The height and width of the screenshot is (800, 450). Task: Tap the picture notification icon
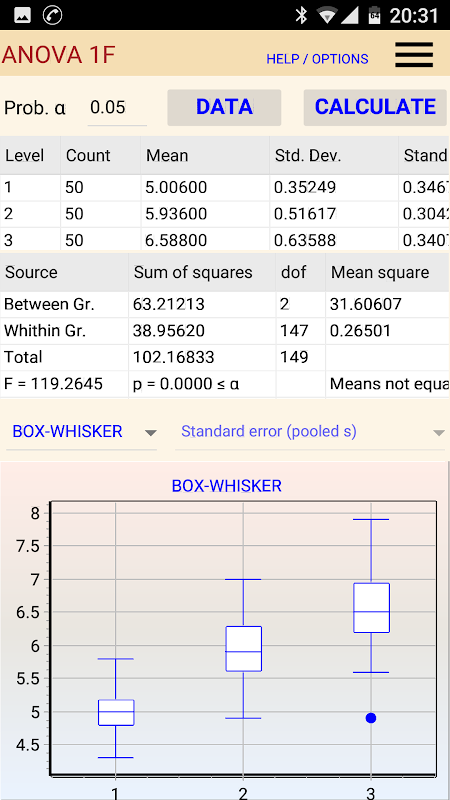coord(22,15)
